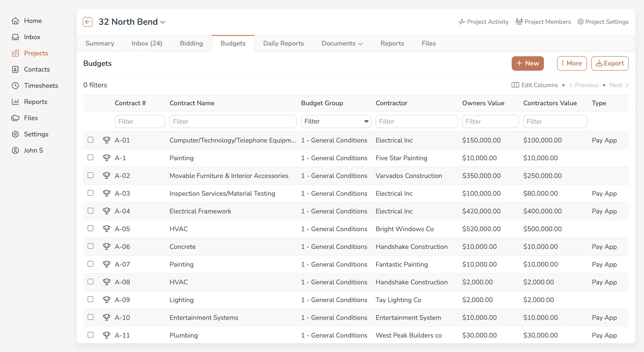Check the checkbox for contract A-01
Viewport: 644px width, 352px height.
[90, 140]
